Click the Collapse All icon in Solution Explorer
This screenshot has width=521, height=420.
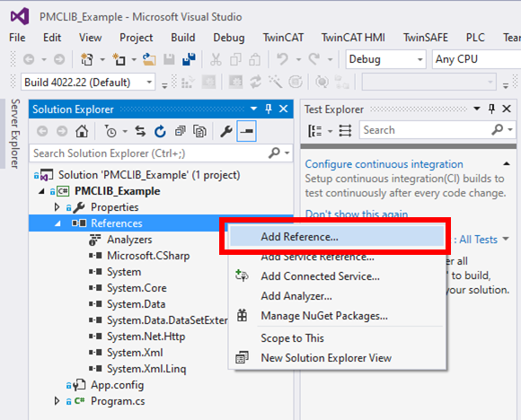(x=180, y=132)
